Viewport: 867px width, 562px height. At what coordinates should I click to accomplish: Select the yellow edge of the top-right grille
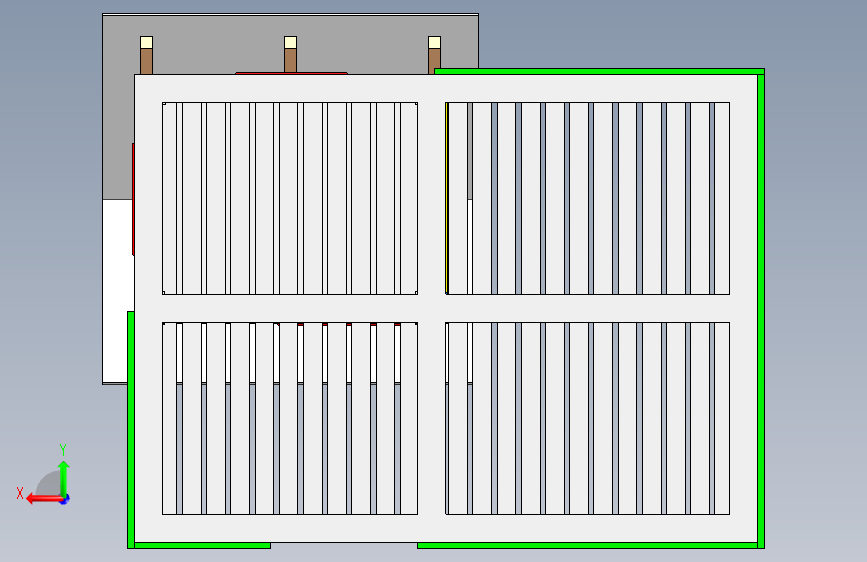(447, 198)
